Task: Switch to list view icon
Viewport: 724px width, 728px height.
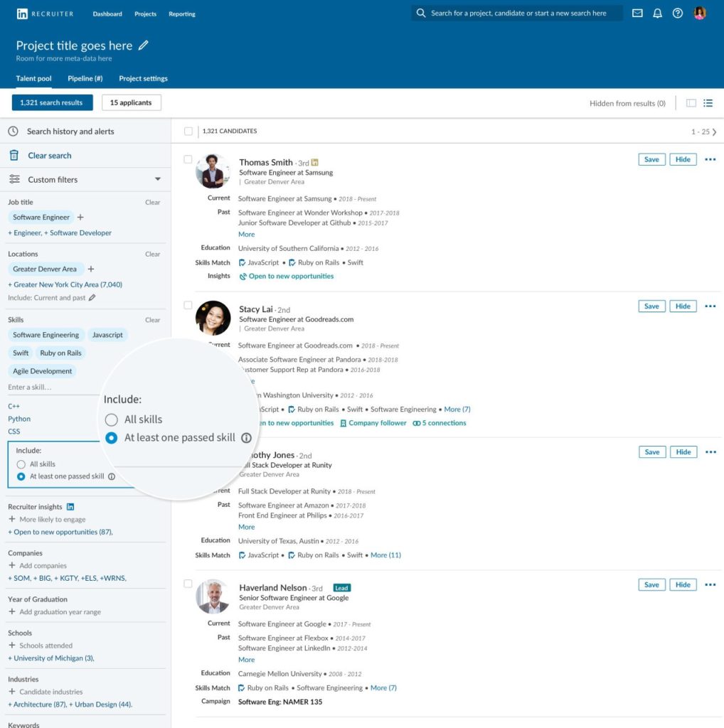Action: [708, 103]
